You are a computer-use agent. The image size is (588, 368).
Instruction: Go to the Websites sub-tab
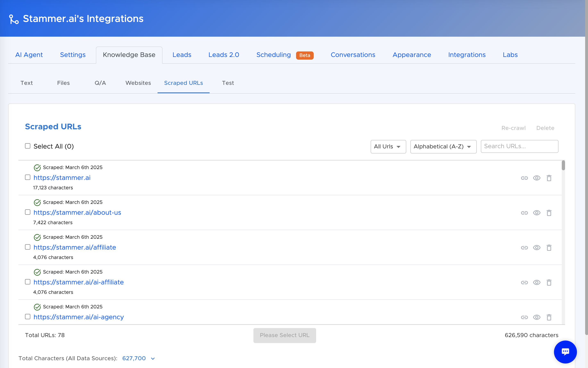(x=138, y=83)
